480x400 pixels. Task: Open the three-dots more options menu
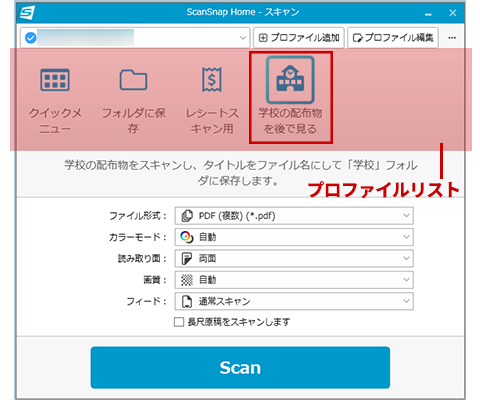[x=452, y=38]
